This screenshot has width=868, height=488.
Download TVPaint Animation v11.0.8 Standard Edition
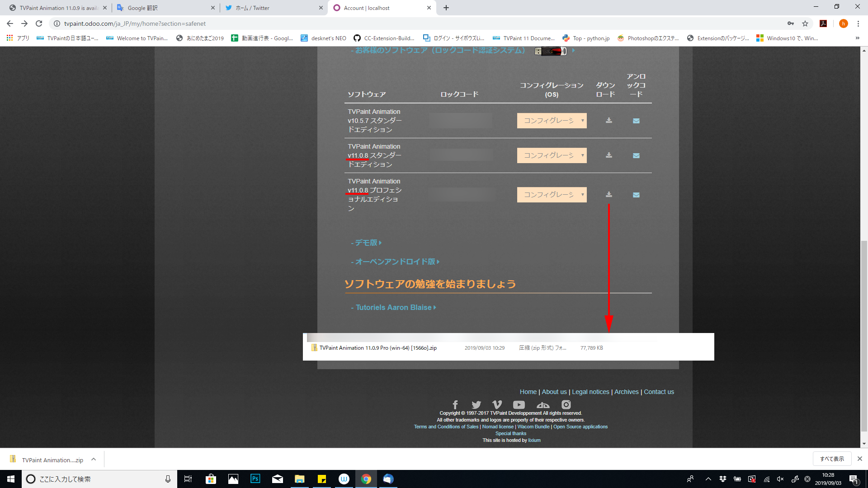(609, 155)
